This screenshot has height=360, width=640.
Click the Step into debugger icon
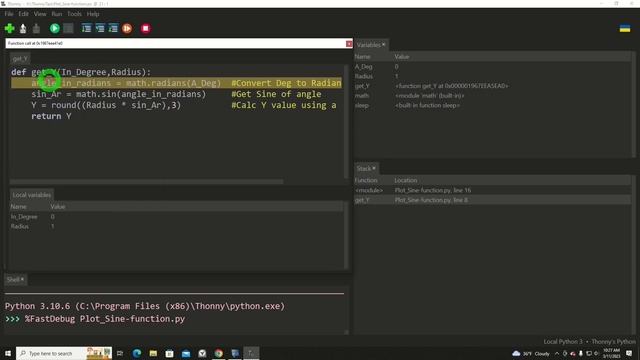pyautogui.click(x=100, y=29)
